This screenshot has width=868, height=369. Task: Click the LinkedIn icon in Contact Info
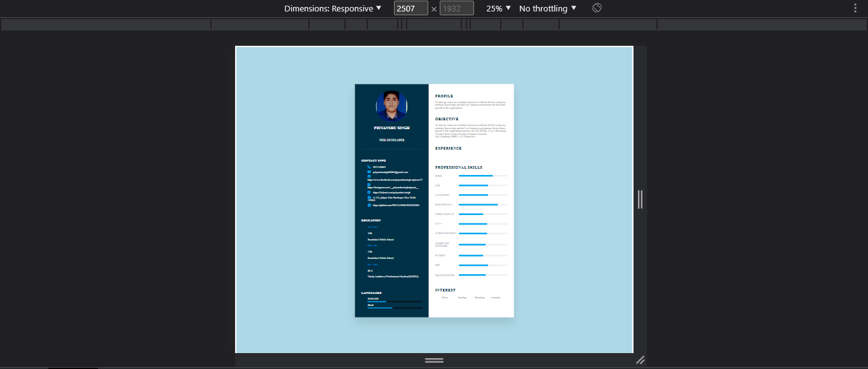(x=369, y=192)
